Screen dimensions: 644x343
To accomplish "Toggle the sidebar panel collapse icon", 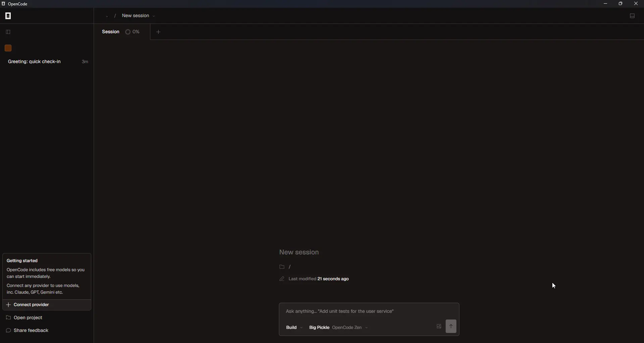I will coord(8,32).
